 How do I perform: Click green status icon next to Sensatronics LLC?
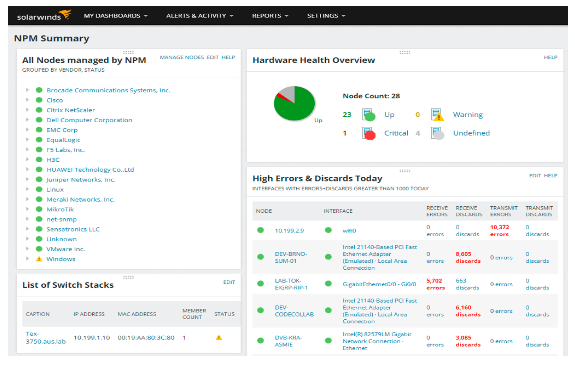[39, 229]
